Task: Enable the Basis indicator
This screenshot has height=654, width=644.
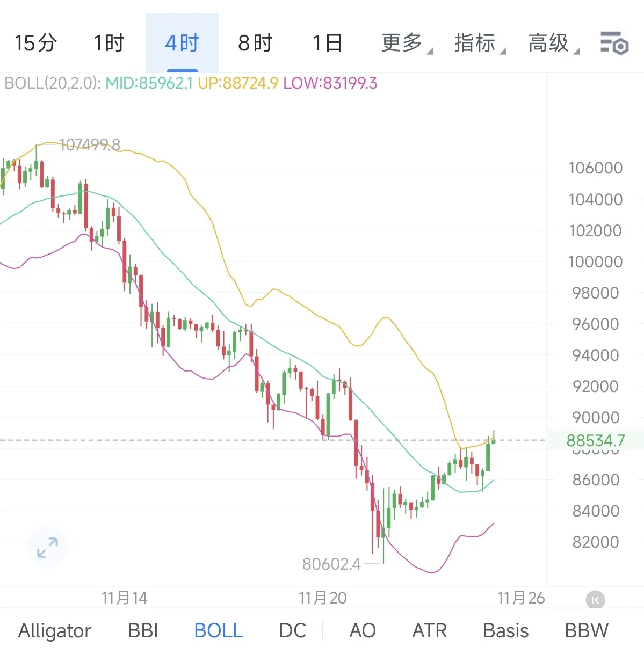Action: click(506, 630)
